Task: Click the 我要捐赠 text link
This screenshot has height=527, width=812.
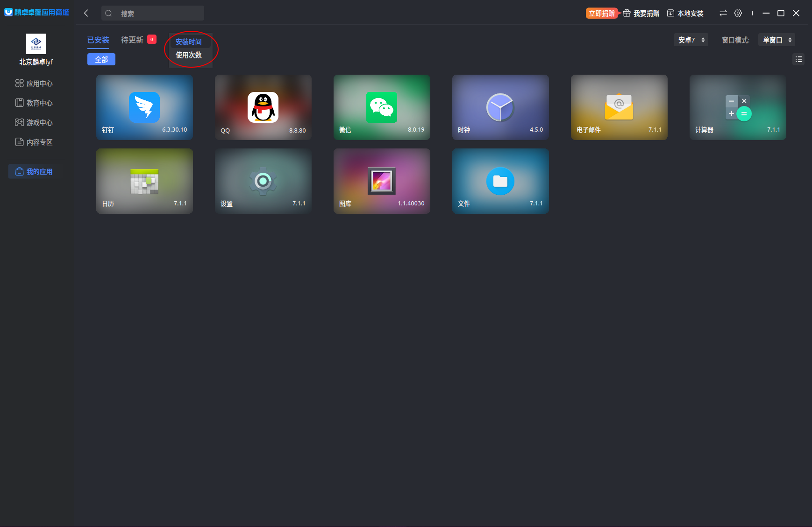Action: (x=646, y=14)
